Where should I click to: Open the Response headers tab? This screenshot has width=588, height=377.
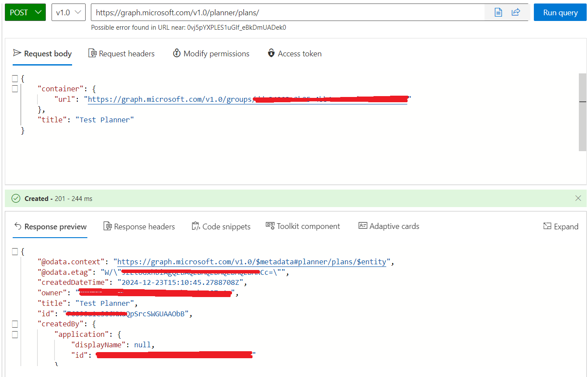(139, 227)
